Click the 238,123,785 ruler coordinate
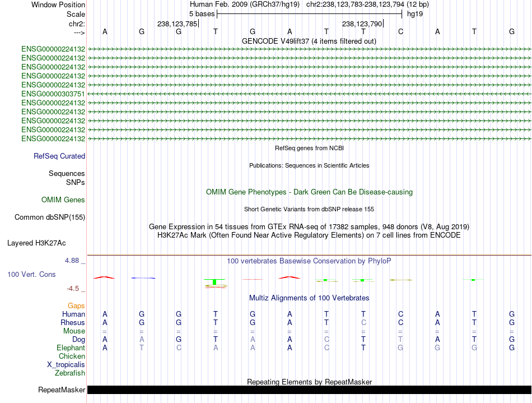The width and height of the screenshot is (532, 403). pyautogui.click(x=177, y=24)
